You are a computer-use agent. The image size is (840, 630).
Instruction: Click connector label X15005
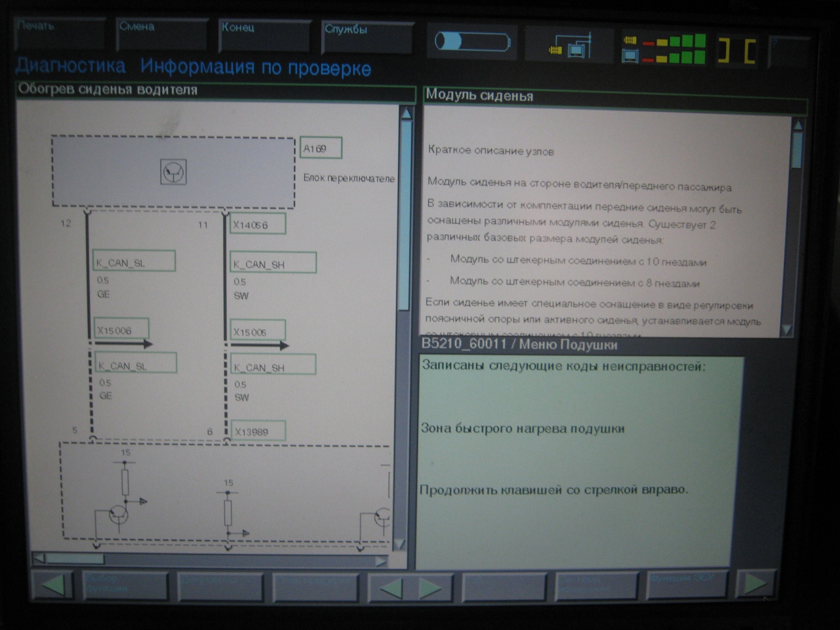[257, 331]
